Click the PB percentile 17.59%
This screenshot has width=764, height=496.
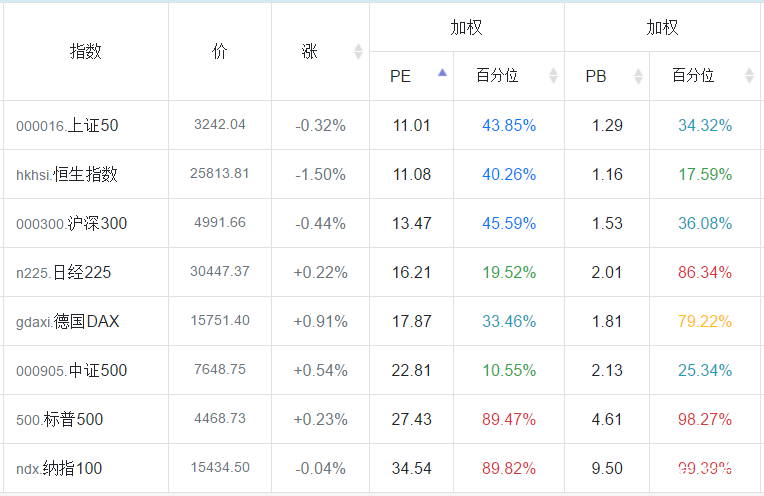click(x=705, y=174)
